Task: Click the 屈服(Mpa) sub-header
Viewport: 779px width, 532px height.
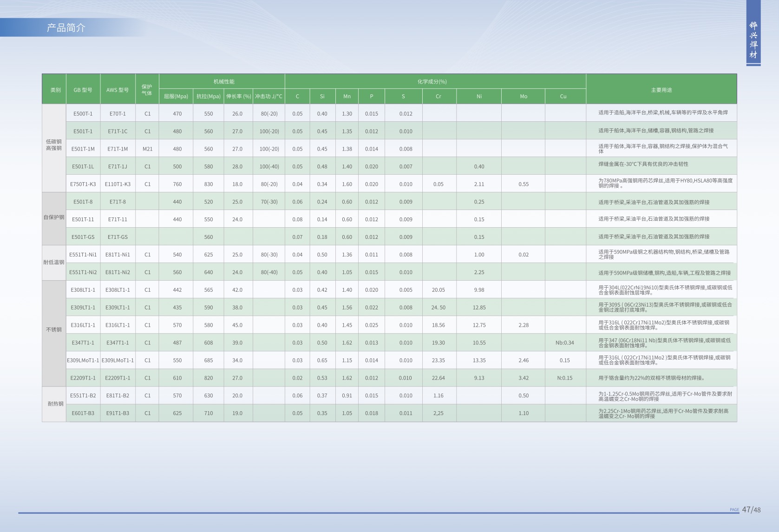Action: coord(176,97)
